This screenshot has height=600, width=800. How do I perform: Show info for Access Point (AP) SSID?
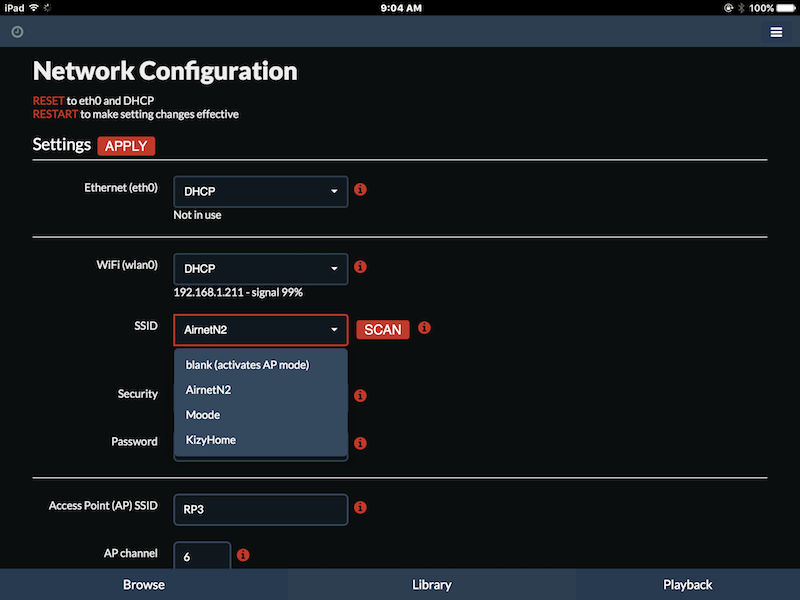coord(360,507)
